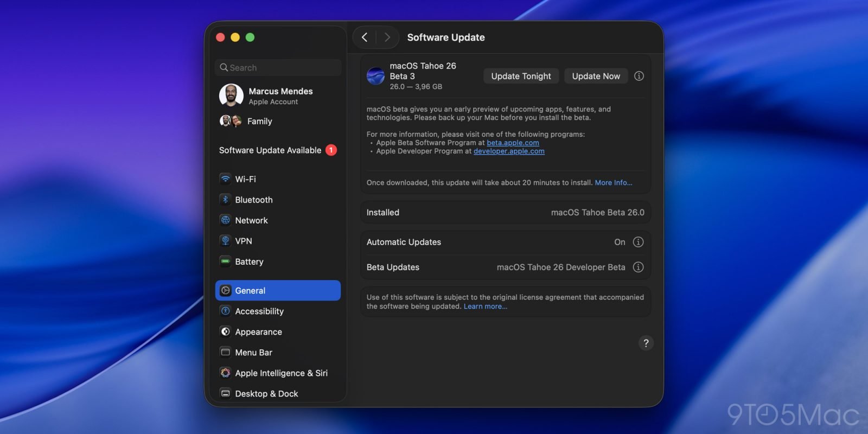Open Automatic Updates info options

pyautogui.click(x=639, y=242)
